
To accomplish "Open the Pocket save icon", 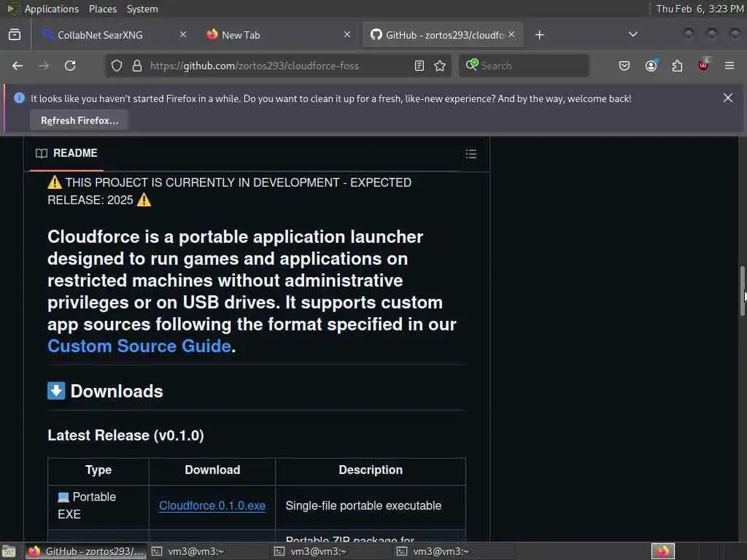I will (x=624, y=66).
